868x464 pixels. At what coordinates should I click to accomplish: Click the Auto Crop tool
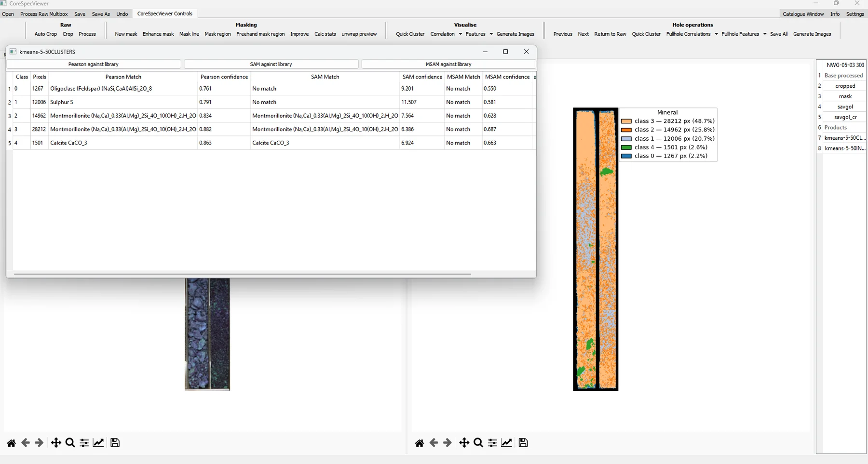coord(46,34)
